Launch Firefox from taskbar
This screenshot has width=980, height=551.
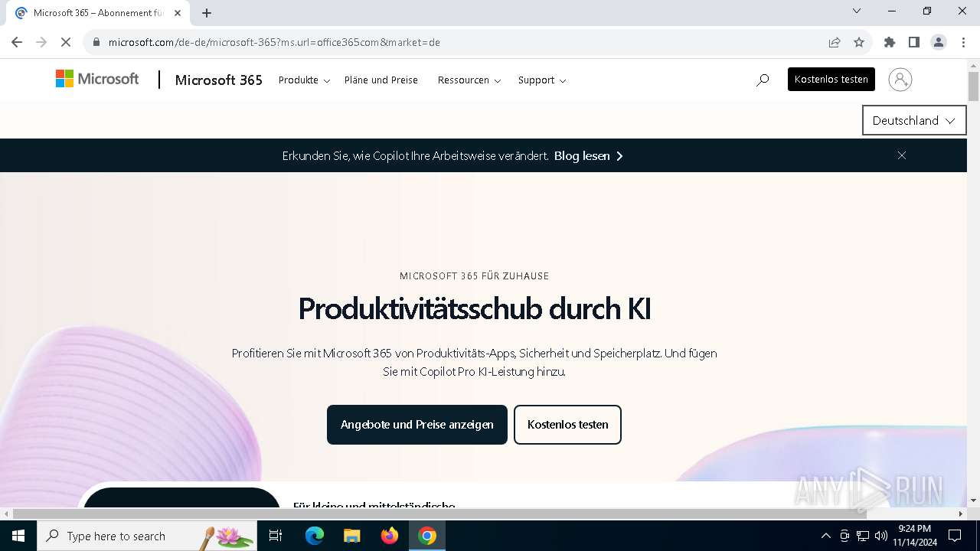390,536
